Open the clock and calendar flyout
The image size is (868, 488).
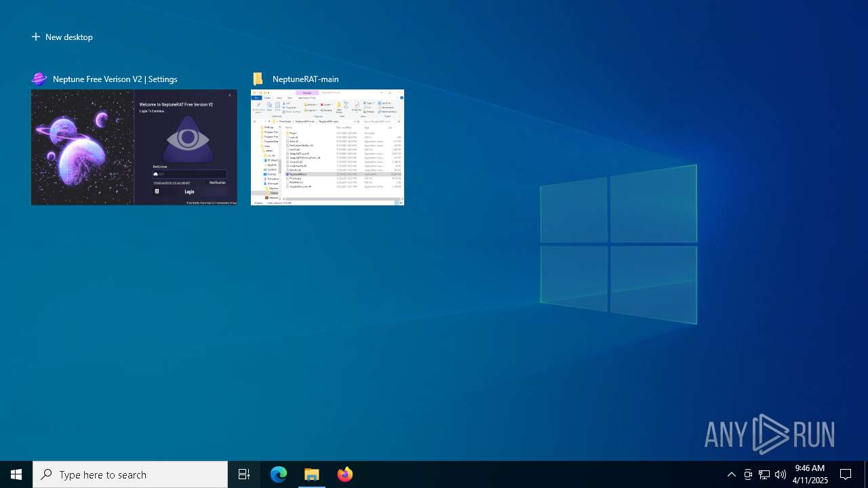pyautogui.click(x=810, y=474)
